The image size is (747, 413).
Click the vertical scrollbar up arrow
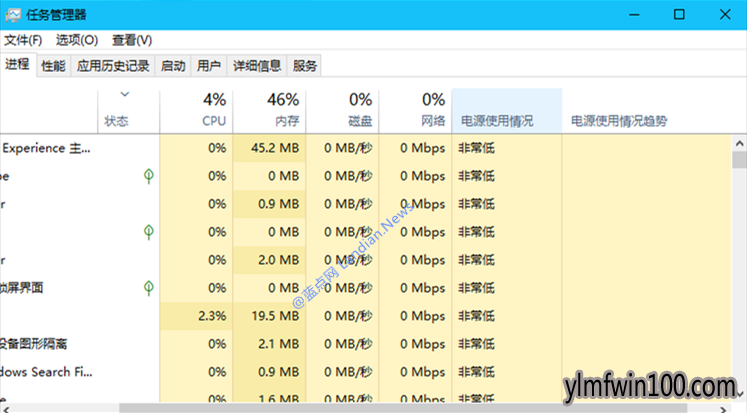[739, 143]
